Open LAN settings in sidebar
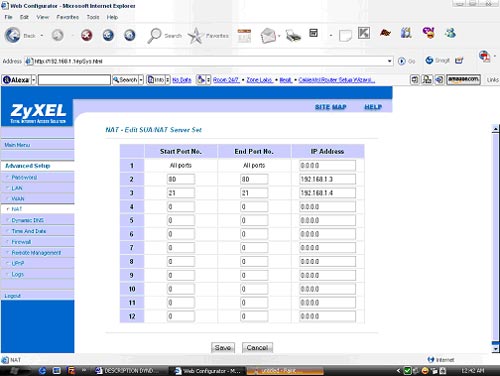Image resolution: width=500 pixels, height=376 pixels. 17,188
